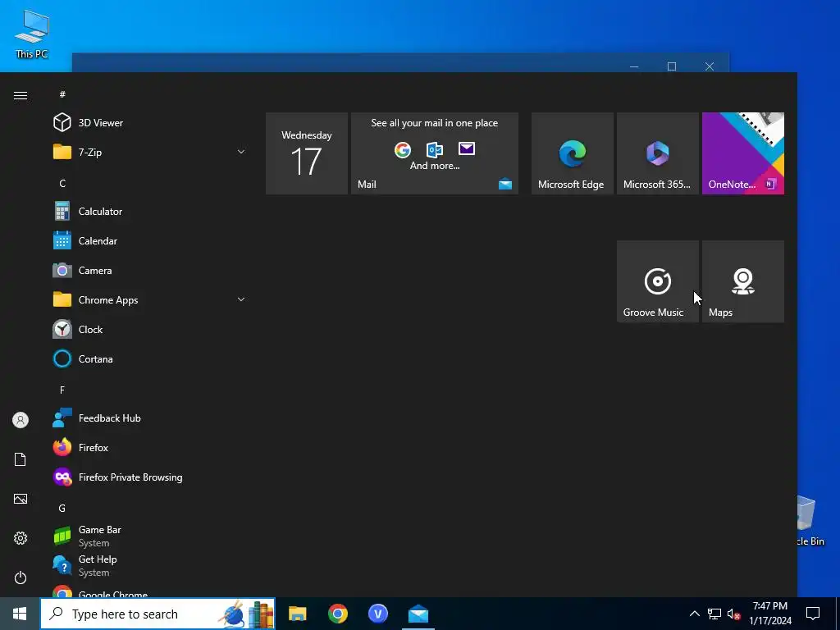Open the Wednesday 17 calendar tile
The width and height of the screenshot is (840, 630).
(307, 153)
